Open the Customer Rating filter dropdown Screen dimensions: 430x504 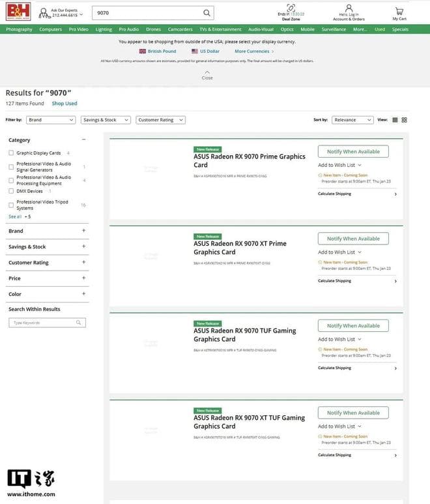161,120
